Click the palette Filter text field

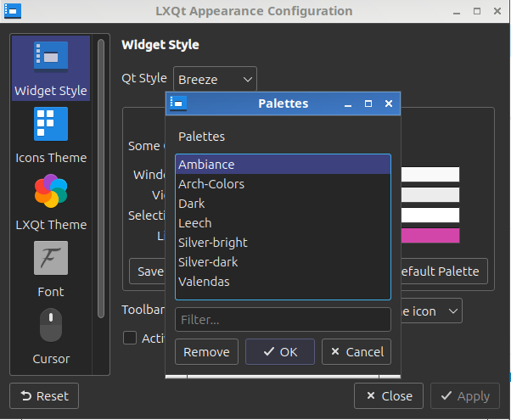tap(282, 320)
